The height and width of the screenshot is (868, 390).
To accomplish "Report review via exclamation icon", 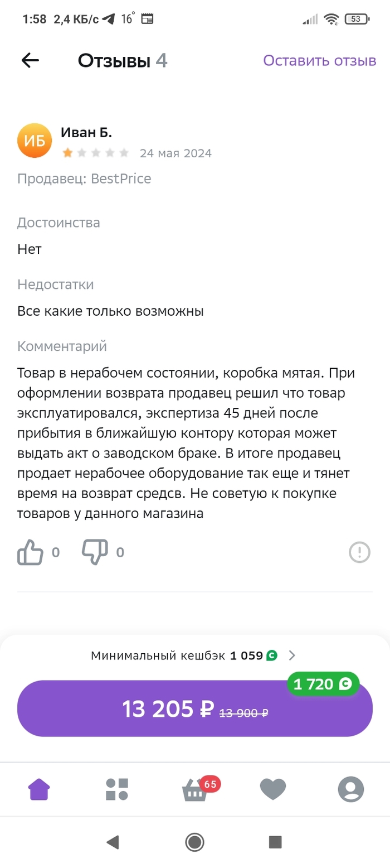I will [x=359, y=552].
